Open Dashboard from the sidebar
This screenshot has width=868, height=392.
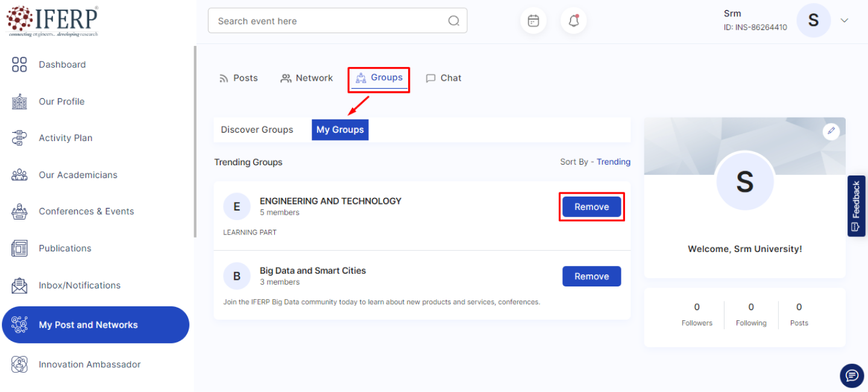click(61, 65)
